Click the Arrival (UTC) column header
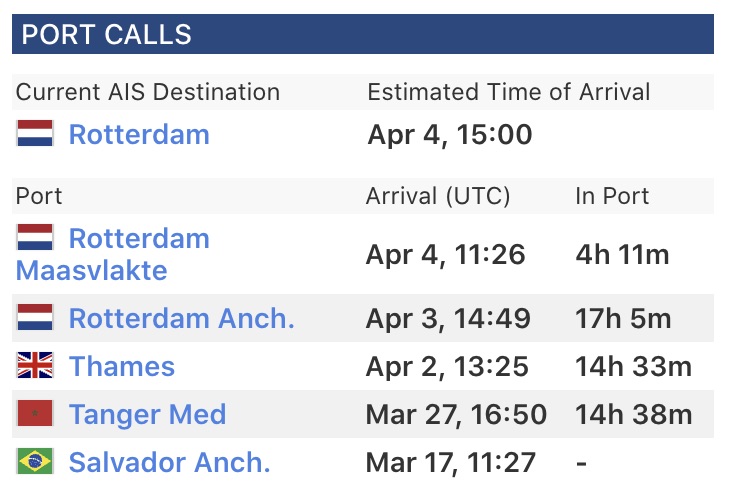 tap(438, 196)
